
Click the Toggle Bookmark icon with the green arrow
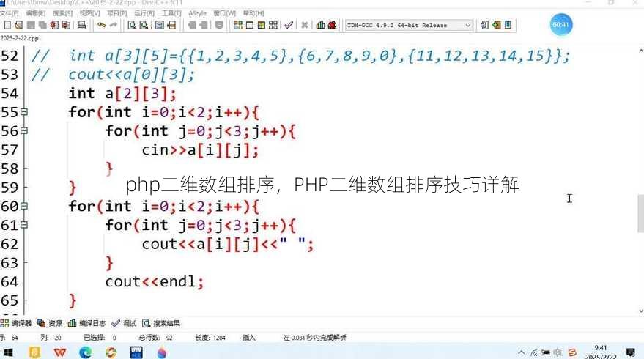(496, 25)
